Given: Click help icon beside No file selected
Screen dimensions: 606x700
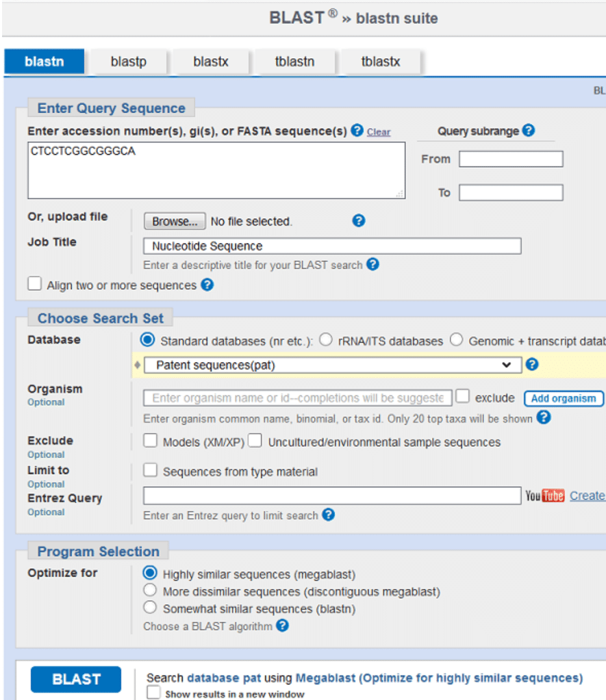Looking at the screenshot, I should [358, 220].
